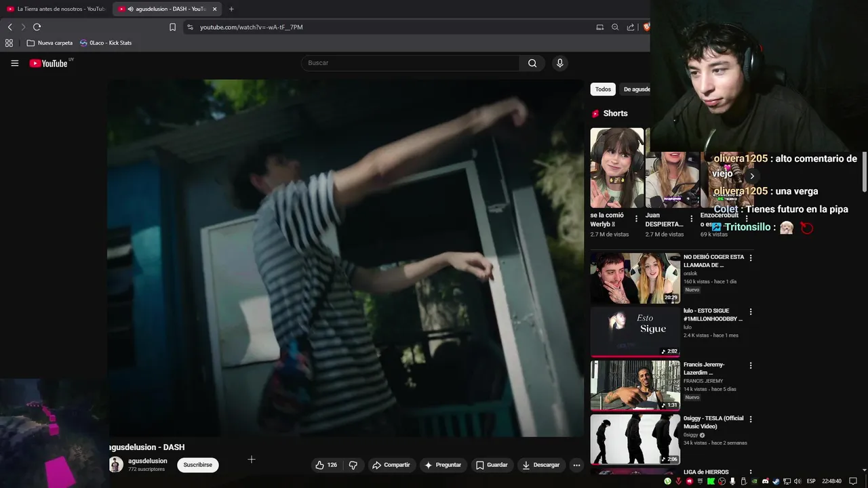Start voice search with microphone icon
868x488 pixels.
559,63
